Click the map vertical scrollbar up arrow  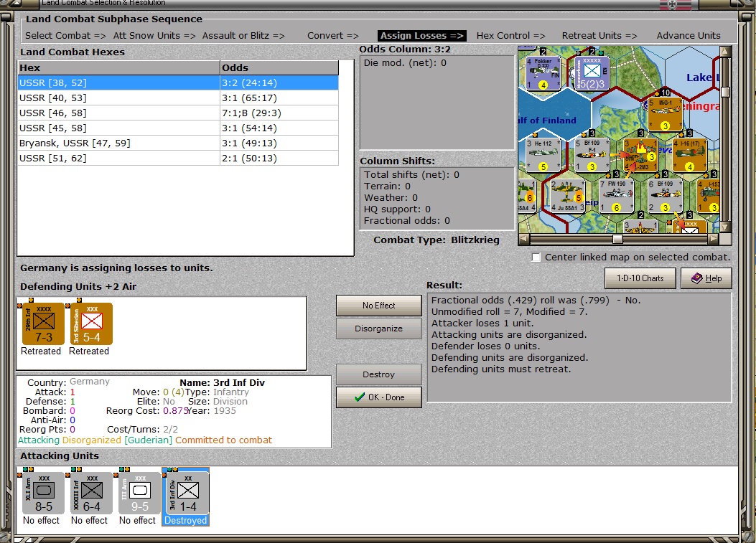(x=725, y=51)
